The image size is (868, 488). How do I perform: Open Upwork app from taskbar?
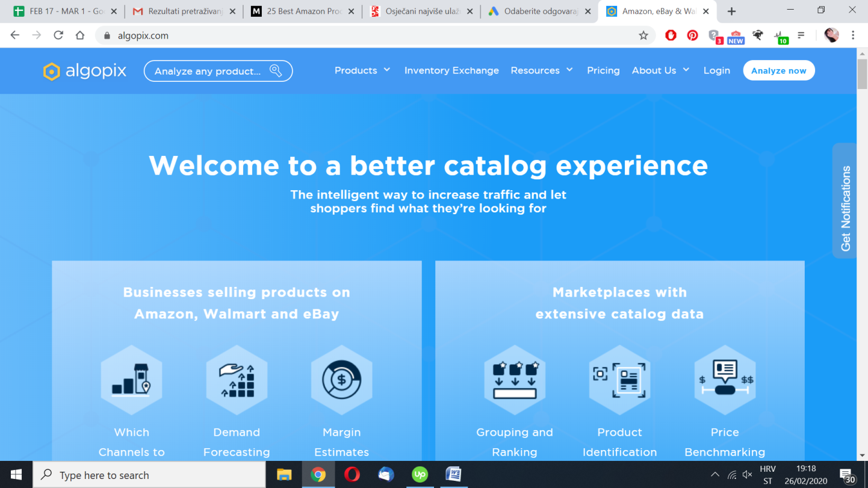tap(420, 475)
